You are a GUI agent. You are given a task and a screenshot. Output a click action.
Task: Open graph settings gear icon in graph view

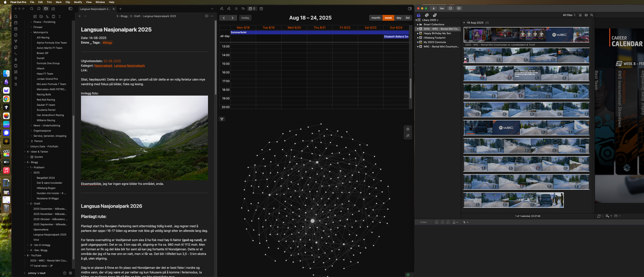408,129
